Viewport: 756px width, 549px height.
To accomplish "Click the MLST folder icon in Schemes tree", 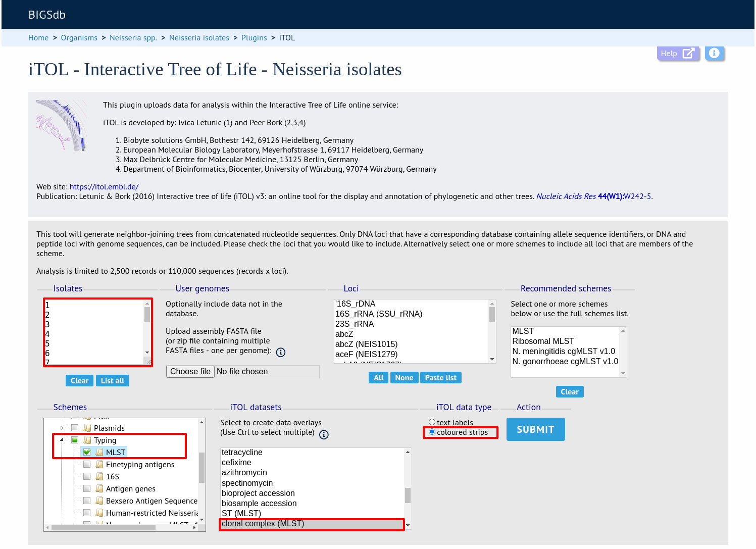I will (x=99, y=452).
